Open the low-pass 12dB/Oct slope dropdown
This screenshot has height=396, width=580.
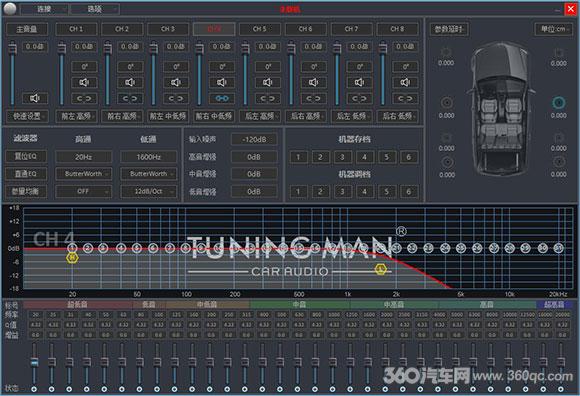tap(149, 192)
